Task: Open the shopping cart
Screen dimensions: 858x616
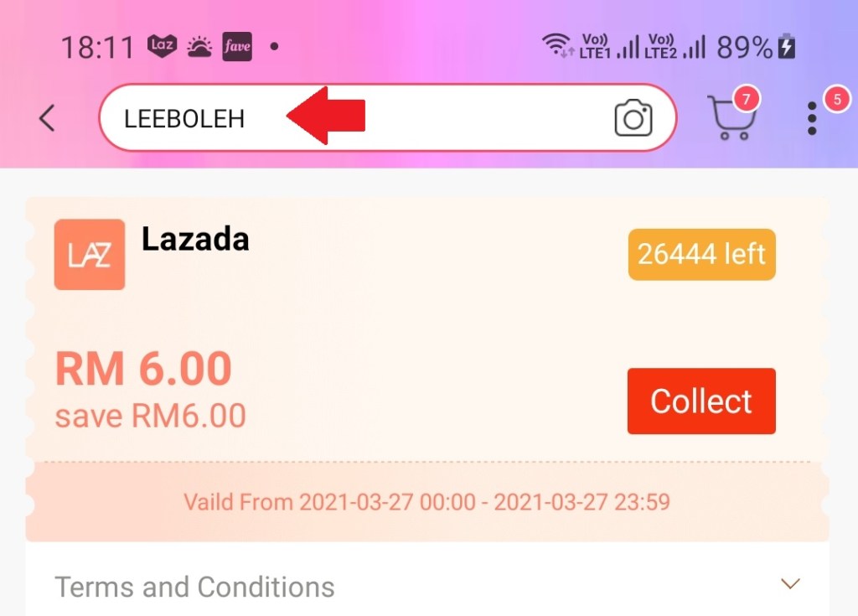Action: (731, 117)
